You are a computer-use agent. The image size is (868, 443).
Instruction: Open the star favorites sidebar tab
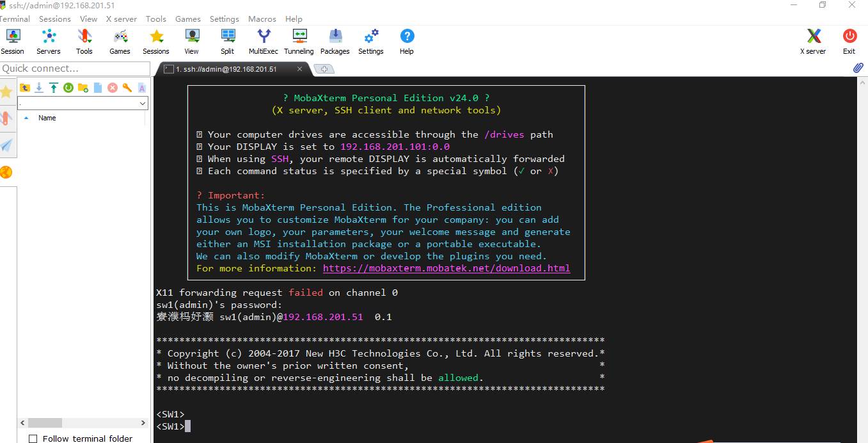[6, 92]
